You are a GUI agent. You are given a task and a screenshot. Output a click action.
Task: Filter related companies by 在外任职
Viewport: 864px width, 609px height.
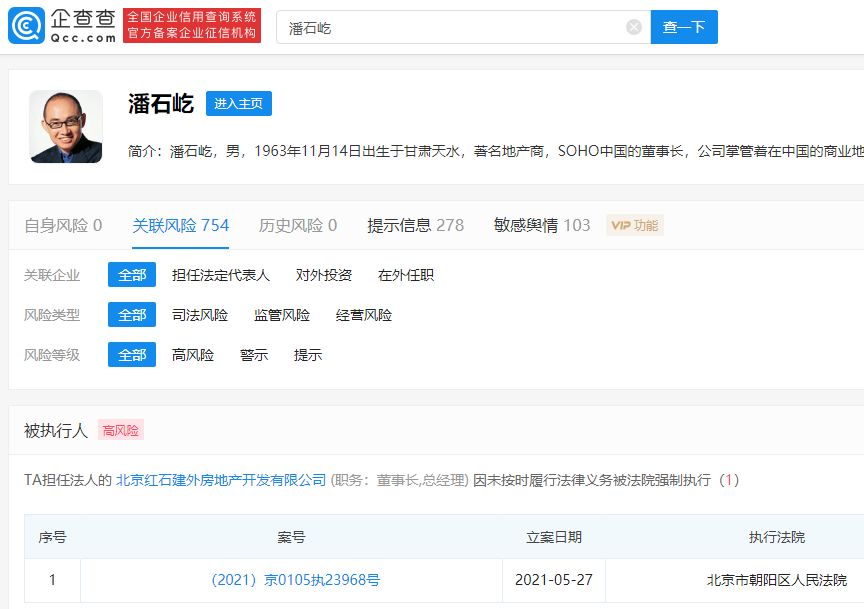point(406,275)
